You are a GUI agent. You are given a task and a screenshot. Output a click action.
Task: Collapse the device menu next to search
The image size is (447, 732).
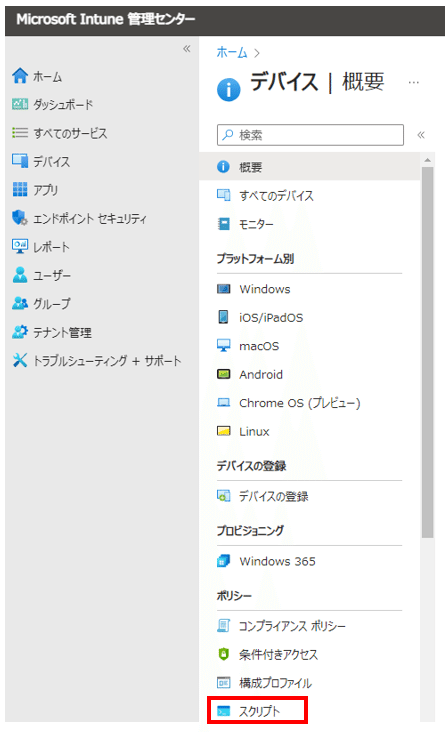pyautogui.click(x=421, y=135)
